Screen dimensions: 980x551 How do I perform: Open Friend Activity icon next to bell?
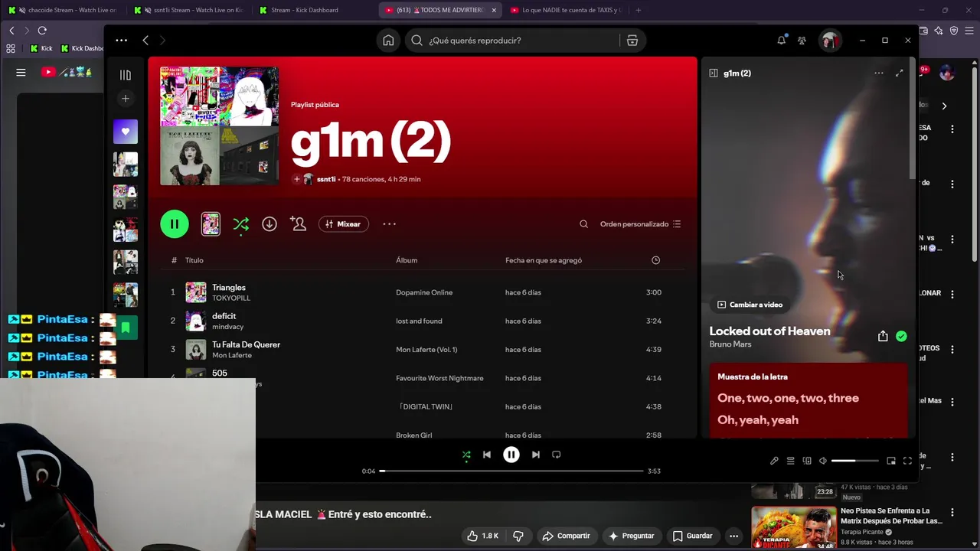(802, 41)
